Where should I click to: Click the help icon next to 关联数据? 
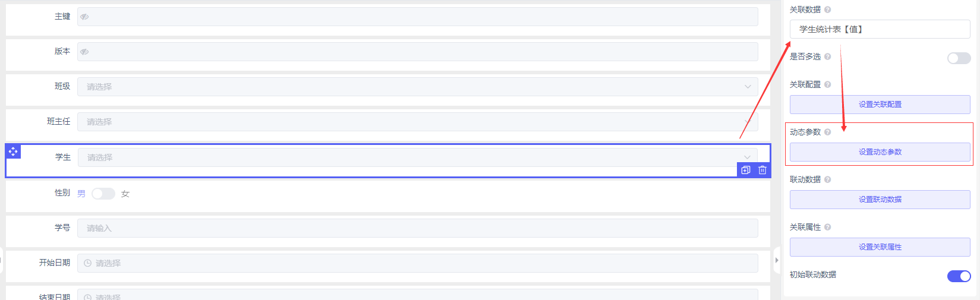(827, 10)
